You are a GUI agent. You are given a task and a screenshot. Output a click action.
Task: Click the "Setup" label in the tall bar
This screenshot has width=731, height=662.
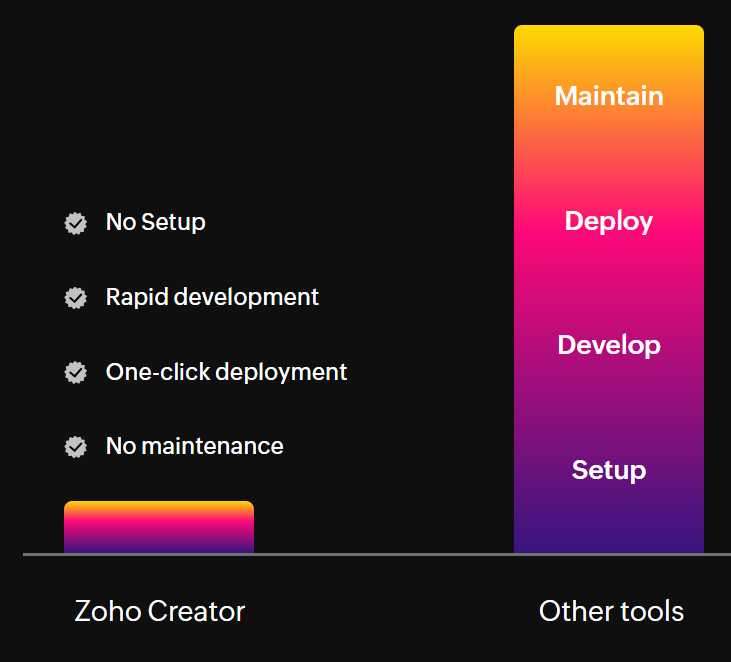coord(609,470)
